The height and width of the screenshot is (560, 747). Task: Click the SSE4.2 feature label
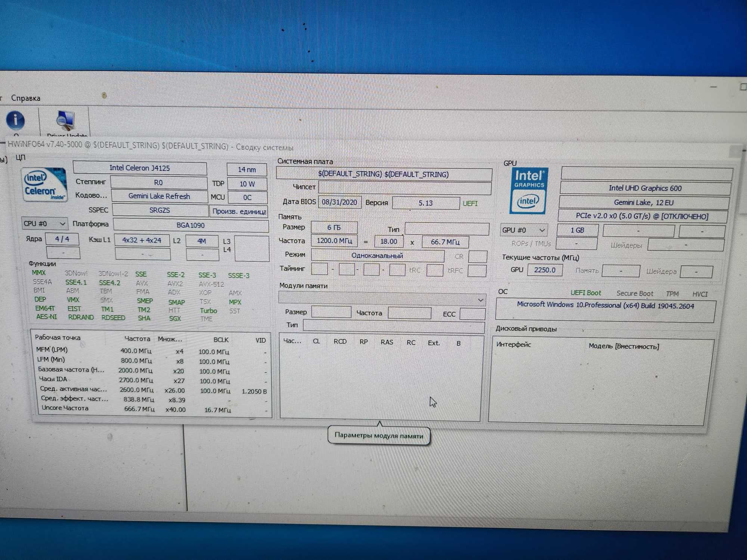click(x=109, y=283)
